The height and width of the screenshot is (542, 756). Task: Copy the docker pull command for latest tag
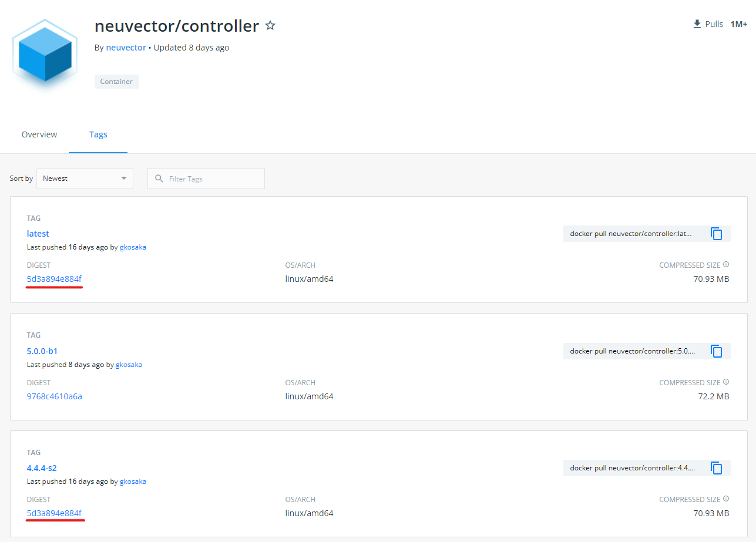(717, 234)
